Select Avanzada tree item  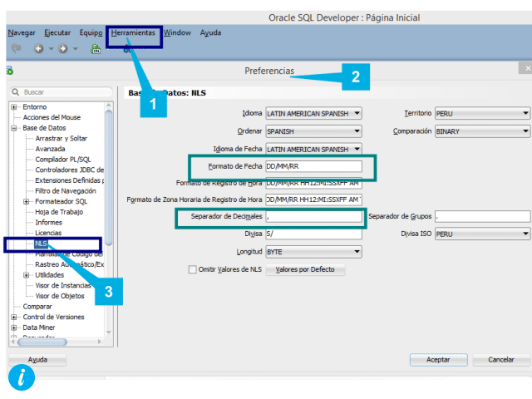coord(50,149)
